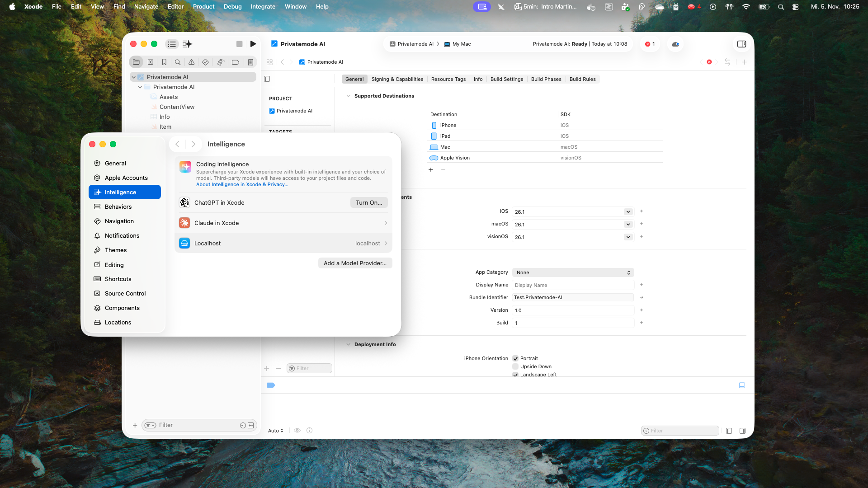Toggle the Upside Down orientation checkbox
This screenshot has height=488, width=868.
point(515,367)
